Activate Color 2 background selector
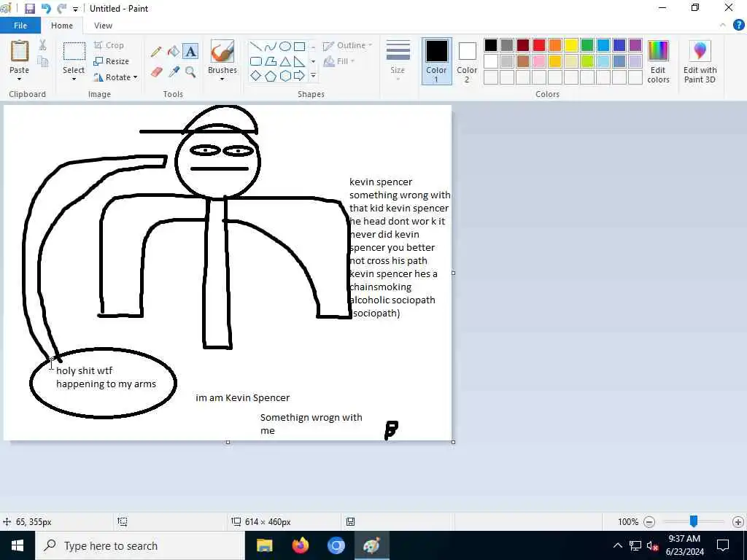 467,61
